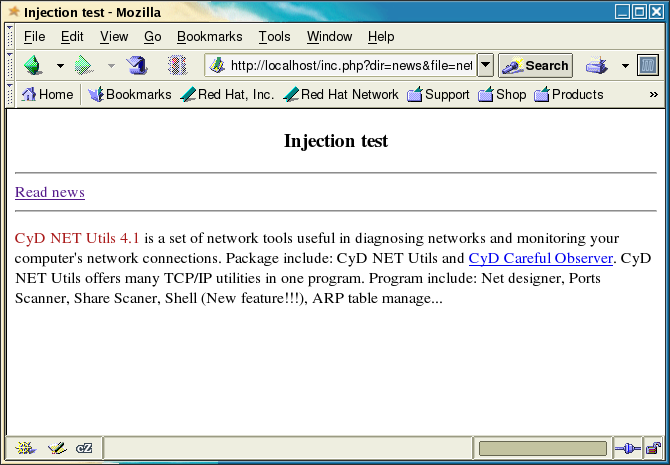Open the Window menu
The image size is (670, 465).
[x=329, y=37]
